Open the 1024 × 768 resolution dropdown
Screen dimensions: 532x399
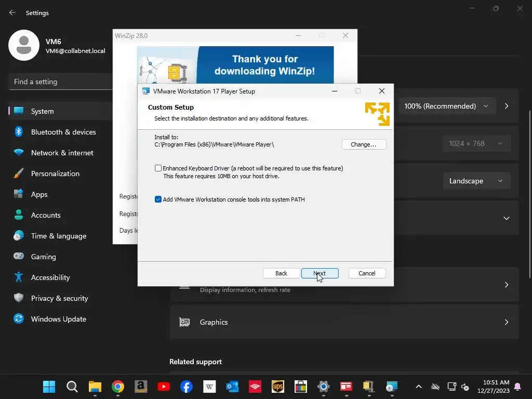(476, 143)
